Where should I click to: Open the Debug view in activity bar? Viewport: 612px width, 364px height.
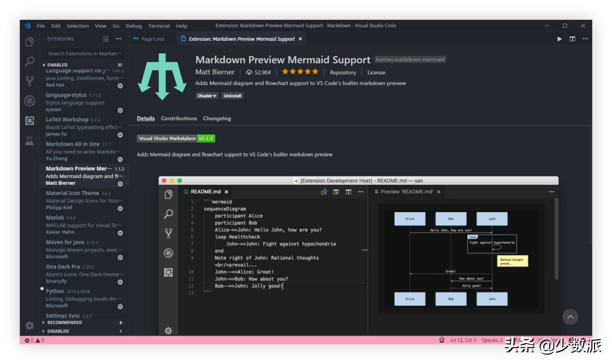click(x=30, y=101)
